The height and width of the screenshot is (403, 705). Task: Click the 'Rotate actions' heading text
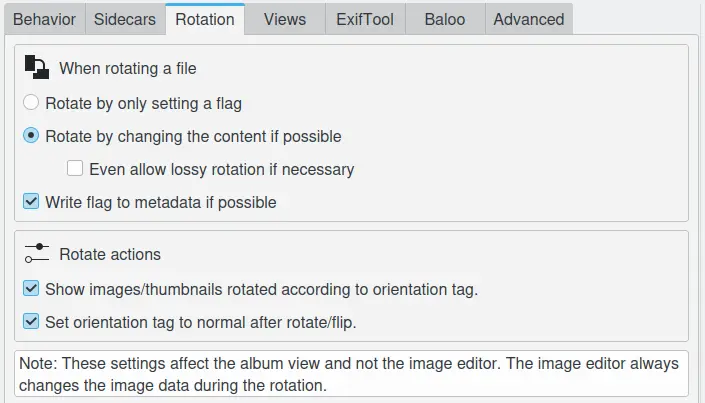[x=110, y=255]
